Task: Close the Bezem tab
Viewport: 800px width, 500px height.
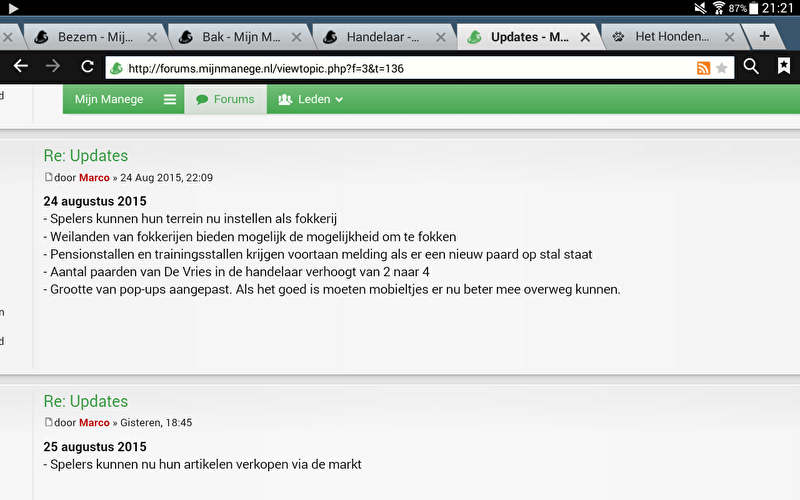Action: 152,37
